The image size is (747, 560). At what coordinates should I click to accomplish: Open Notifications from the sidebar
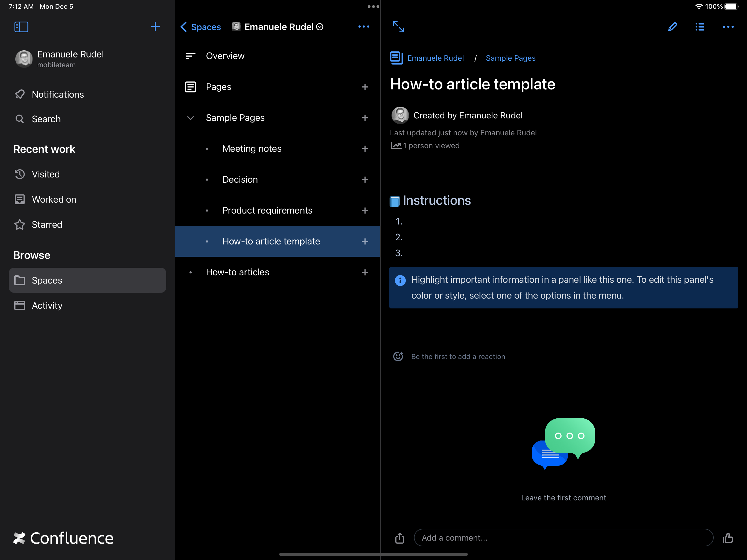tap(58, 94)
